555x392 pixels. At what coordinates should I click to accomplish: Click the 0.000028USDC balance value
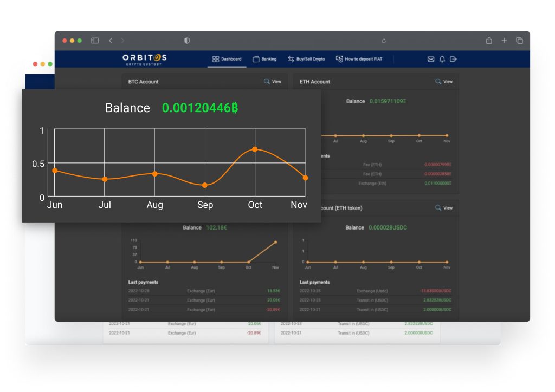tap(388, 227)
